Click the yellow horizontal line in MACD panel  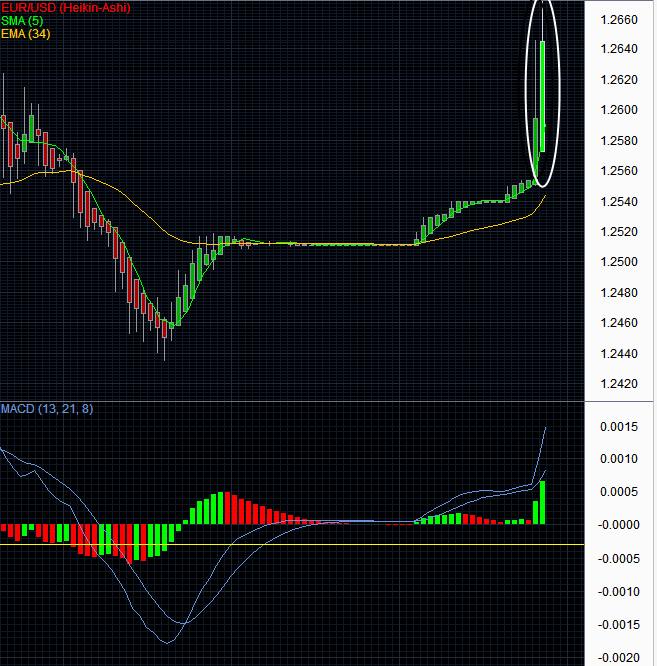(x=292, y=545)
